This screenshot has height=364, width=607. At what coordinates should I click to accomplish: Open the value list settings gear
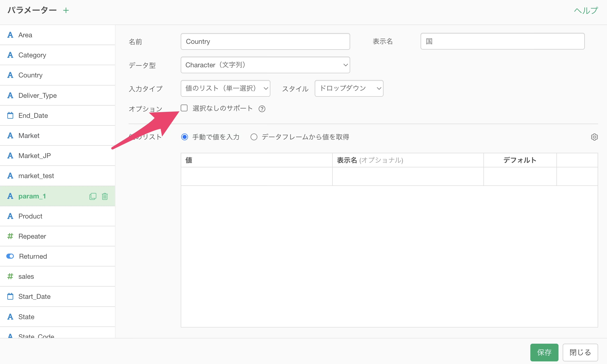tap(594, 137)
